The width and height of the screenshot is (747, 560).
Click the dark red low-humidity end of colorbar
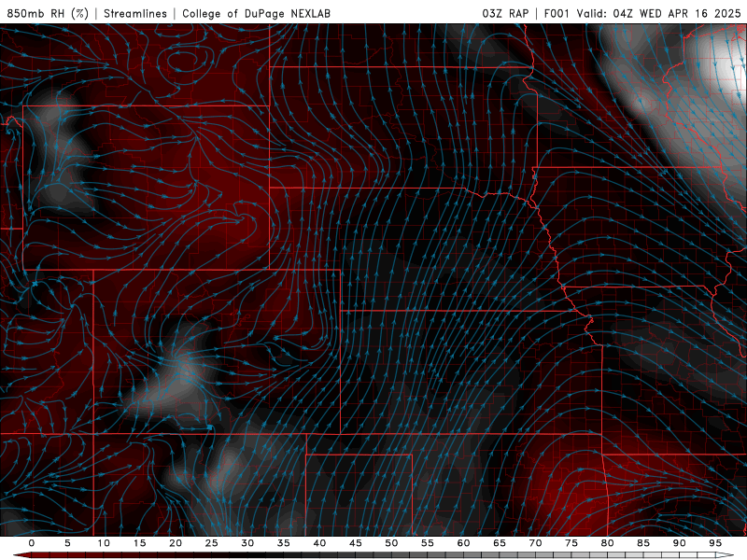pyautogui.click(x=22, y=555)
